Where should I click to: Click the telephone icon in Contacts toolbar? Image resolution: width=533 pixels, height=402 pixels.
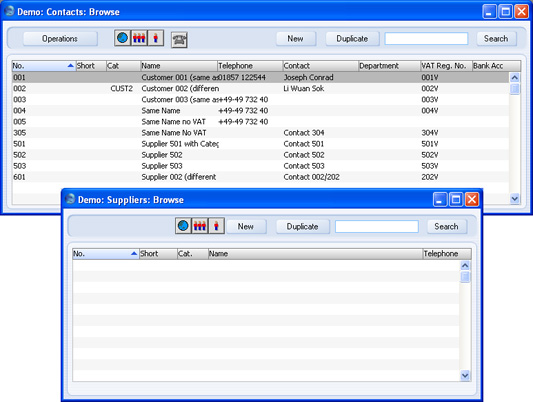coord(179,40)
